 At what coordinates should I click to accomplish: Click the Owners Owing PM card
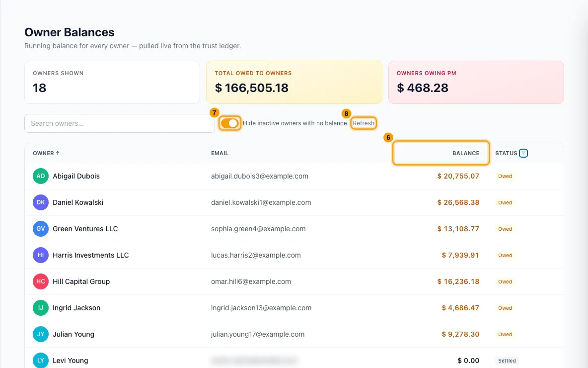[x=476, y=82]
